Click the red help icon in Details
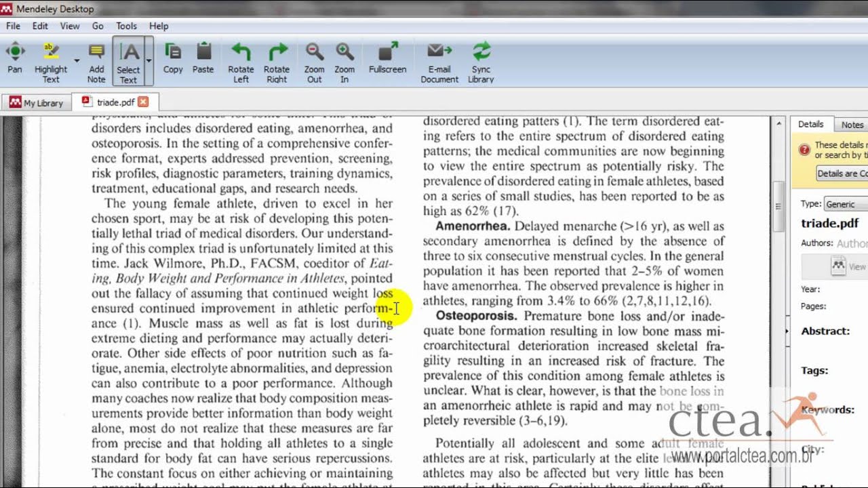 pyautogui.click(x=804, y=150)
